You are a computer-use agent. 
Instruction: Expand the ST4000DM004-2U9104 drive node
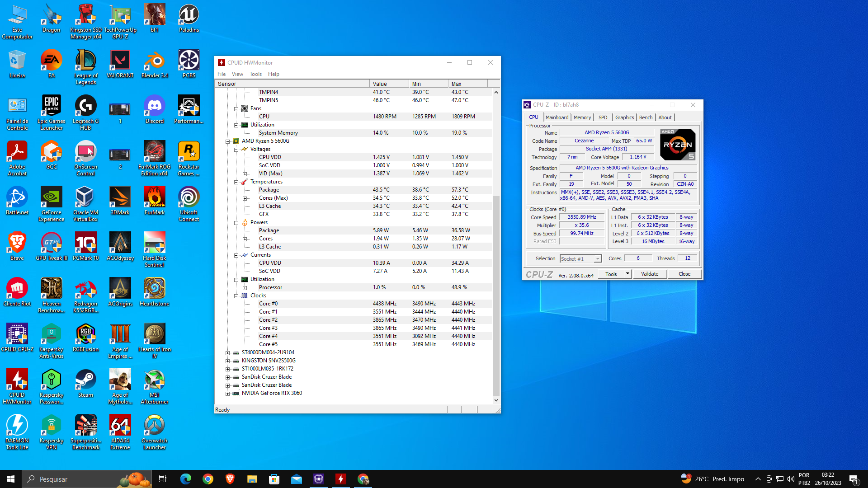[x=228, y=353]
